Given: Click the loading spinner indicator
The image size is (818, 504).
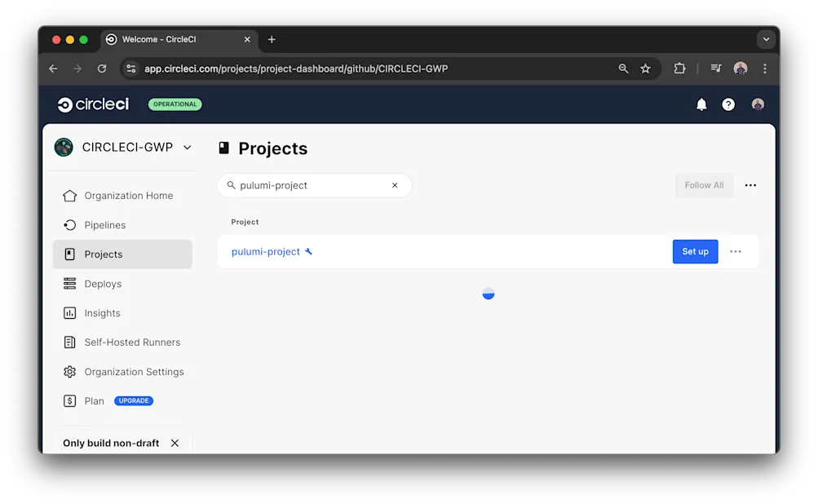Looking at the screenshot, I should [488, 293].
